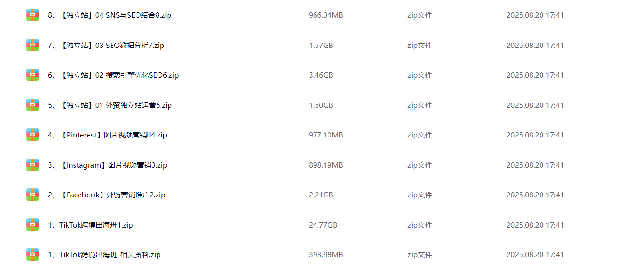Click zip icon beside TikTok跨境出海班_相关资料.zip
The height and width of the screenshot is (275, 644).
tap(33, 255)
